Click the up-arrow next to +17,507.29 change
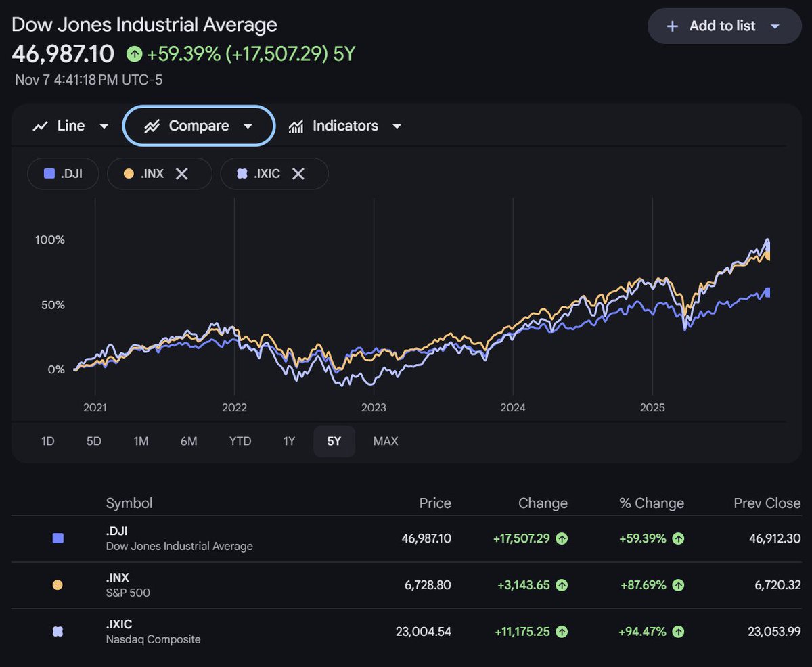Screen dimensions: 812x667 click(x=562, y=538)
